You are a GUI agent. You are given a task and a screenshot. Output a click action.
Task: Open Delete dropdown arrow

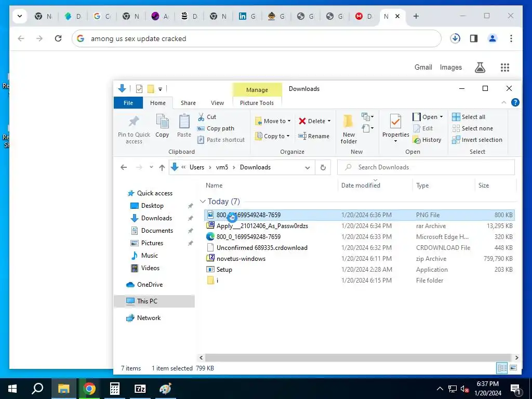click(329, 121)
